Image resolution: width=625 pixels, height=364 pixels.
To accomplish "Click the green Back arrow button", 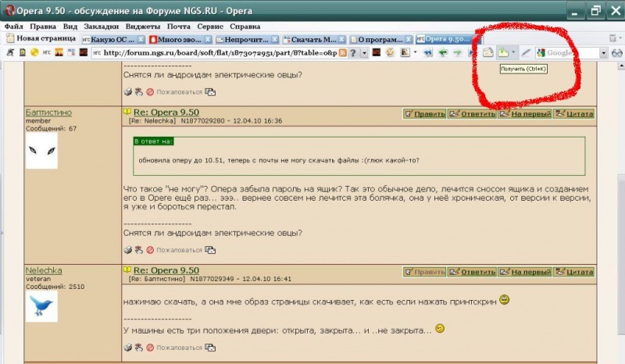I will coord(443,53).
